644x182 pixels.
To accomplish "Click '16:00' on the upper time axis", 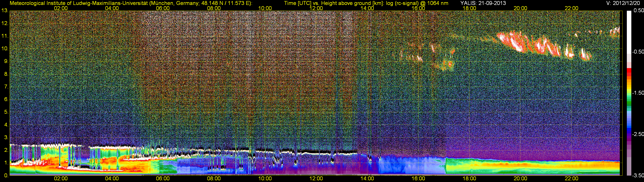I will (x=418, y=8).
